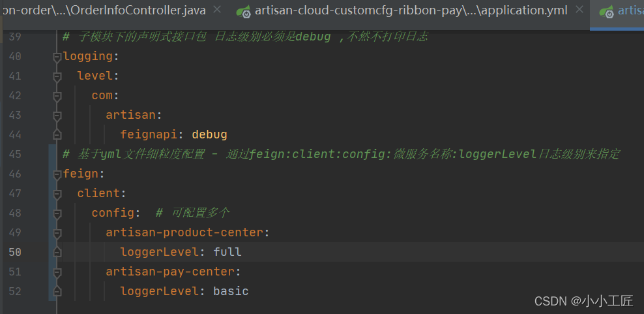Click the Spring icon on ribbon-pay application.yml tab
The height and width of the screenshot is (314, 644).
(244, 12)
